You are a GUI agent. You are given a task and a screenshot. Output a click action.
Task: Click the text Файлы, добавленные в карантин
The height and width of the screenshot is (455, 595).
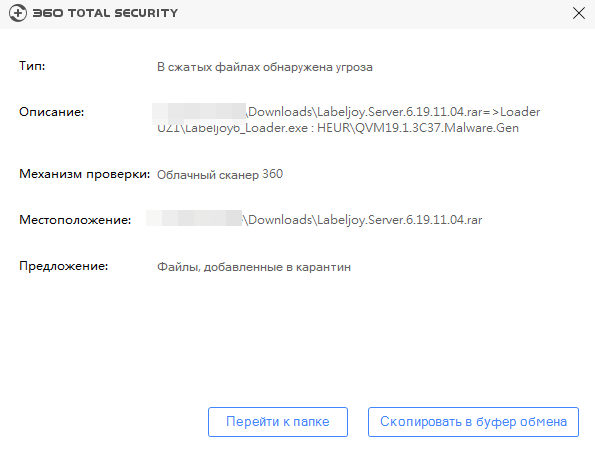pyautogui.click(x=254, y=267)
